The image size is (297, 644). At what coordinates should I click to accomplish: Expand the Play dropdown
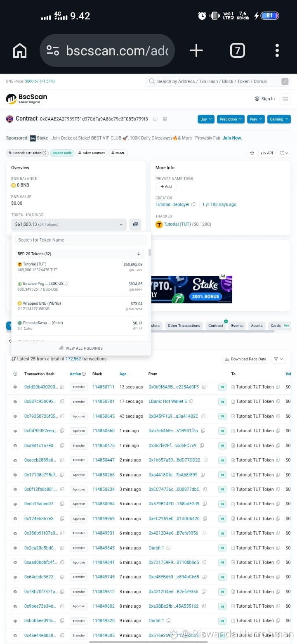256,119
